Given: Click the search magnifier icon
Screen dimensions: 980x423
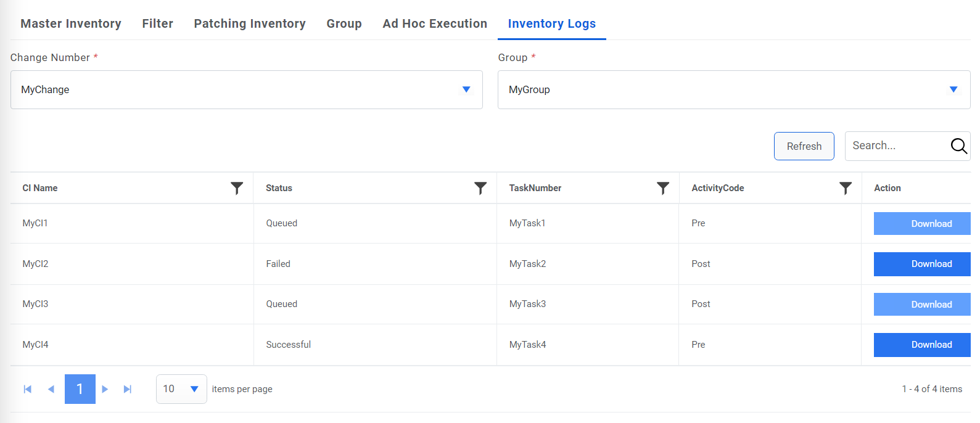Looking at the screenshot, I should tap(958, 146).
